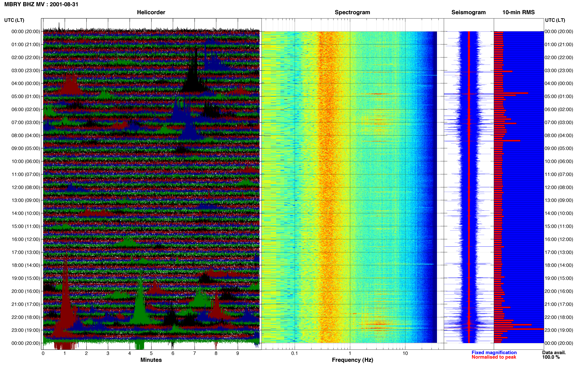Click the 8 tick on the Minutes axis
The width and height of the screenshot is (588, 368).
coord(216,353)
